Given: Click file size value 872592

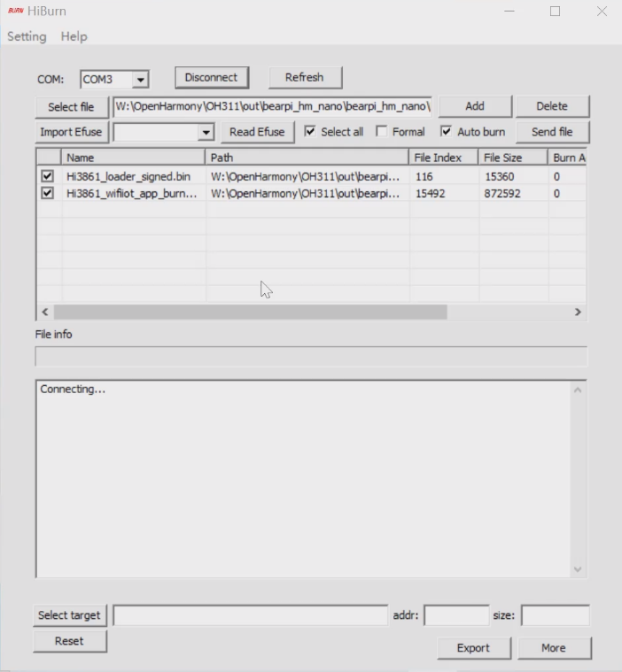Looking at the screenshot, I should 502,194.
